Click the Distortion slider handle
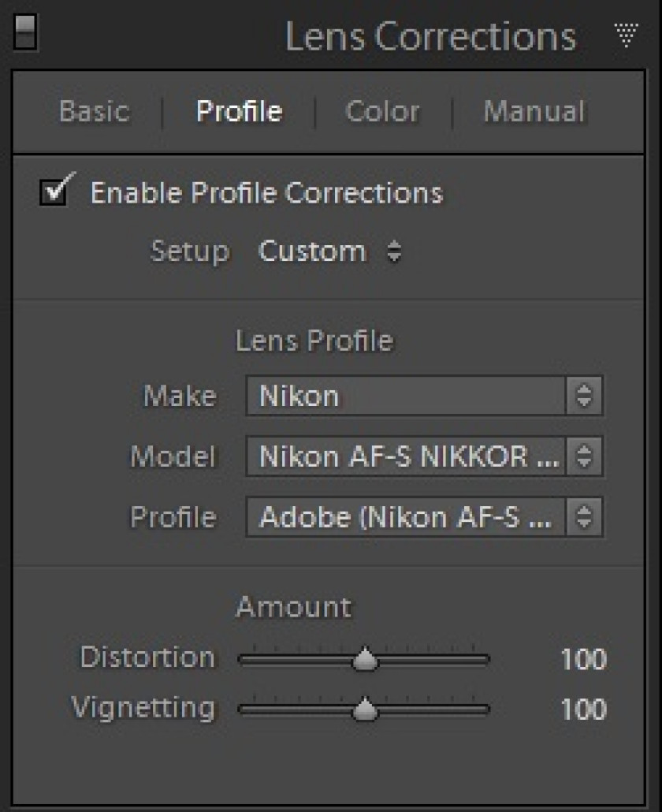The width and height of the screenshot is (662, 812). point(365,659)
